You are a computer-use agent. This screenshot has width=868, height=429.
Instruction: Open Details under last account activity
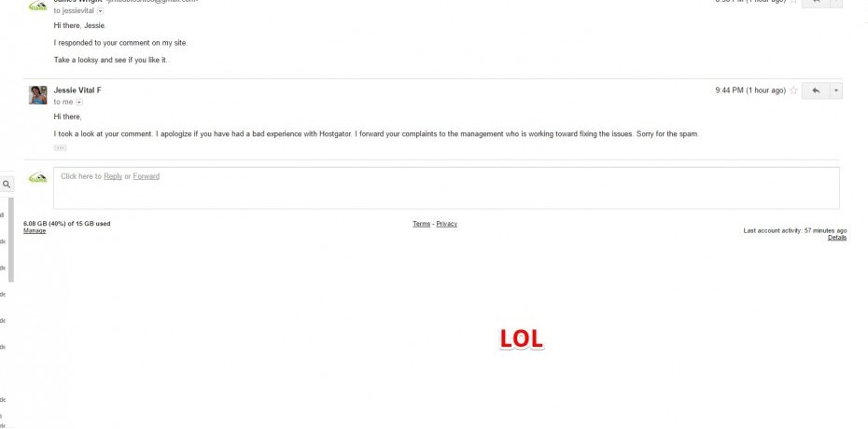[837, 238]
